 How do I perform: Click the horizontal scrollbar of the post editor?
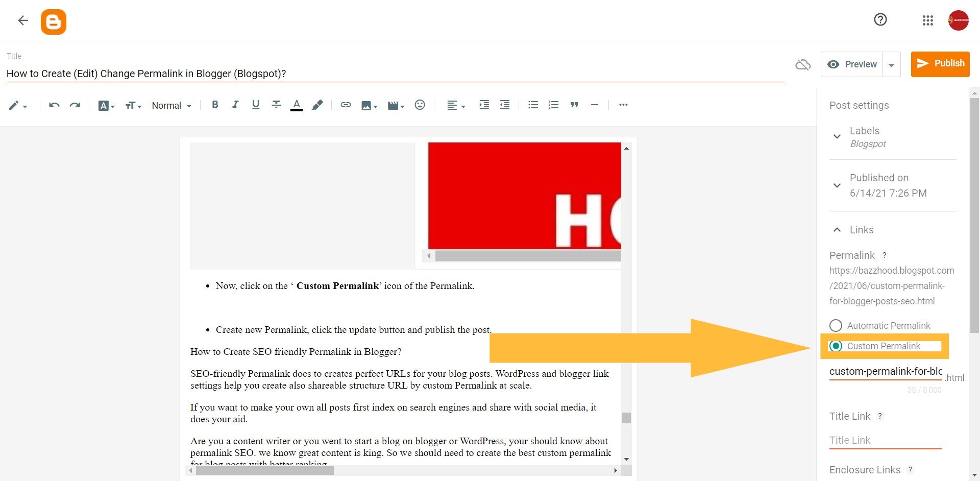coord(264,470)
